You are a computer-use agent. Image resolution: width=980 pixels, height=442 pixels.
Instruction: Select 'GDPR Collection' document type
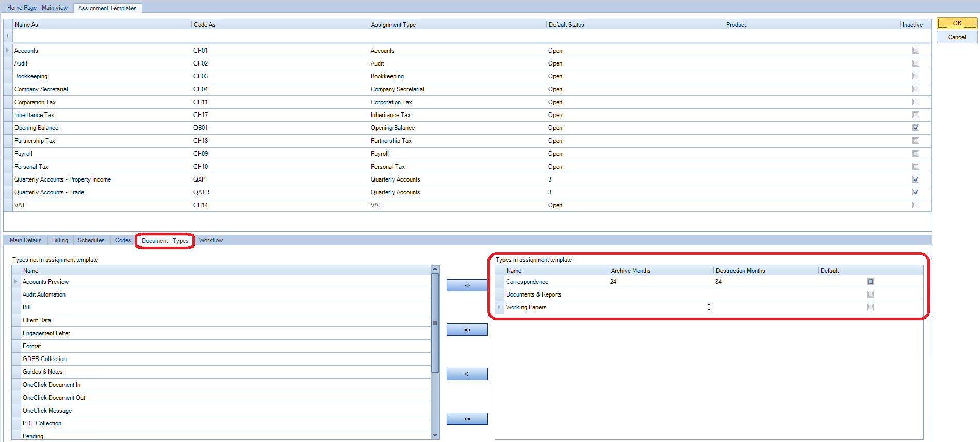[x=222, y=359]
